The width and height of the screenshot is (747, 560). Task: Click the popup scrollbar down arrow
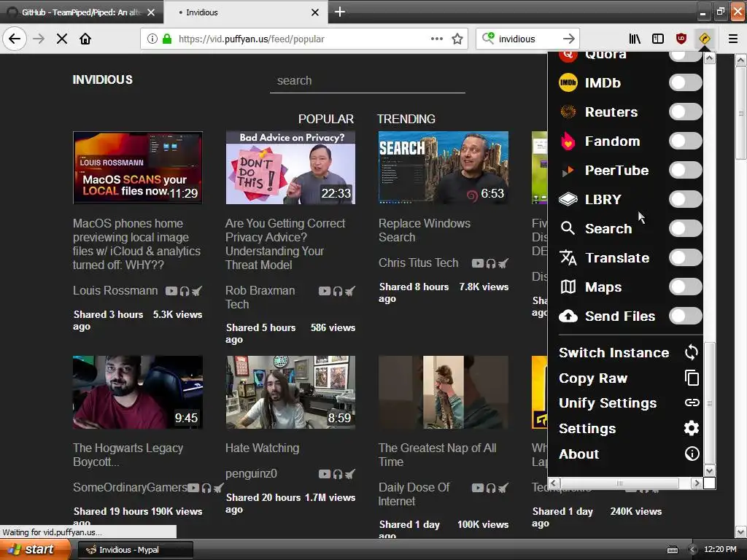tap(709, 470)
